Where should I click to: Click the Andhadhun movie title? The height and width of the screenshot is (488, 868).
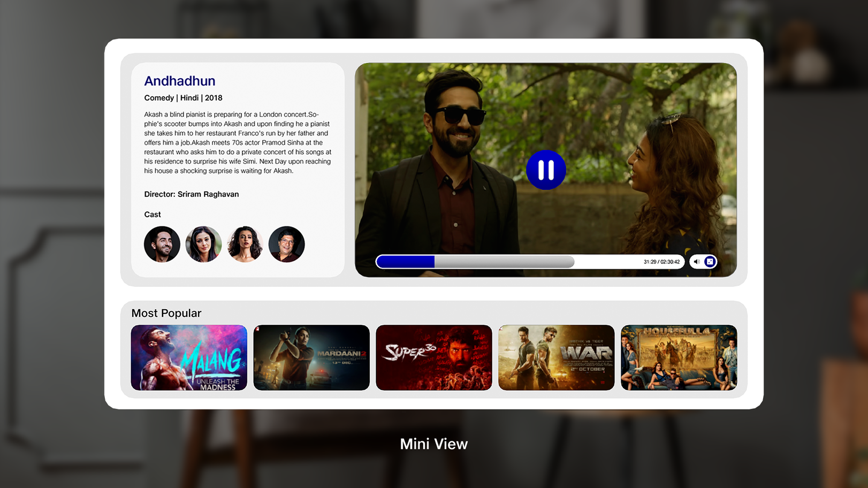coord(180,81)
